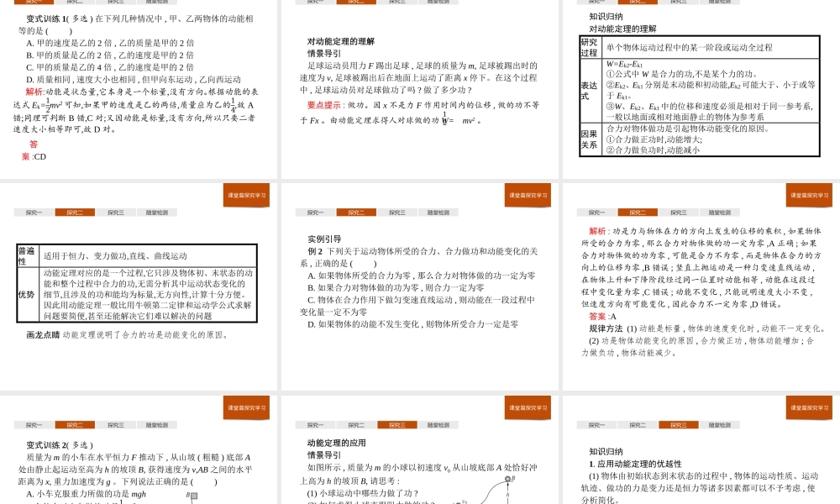
Task: Click the red 课堂篇探究学习 banner on first slide
Action: (245, 194)
